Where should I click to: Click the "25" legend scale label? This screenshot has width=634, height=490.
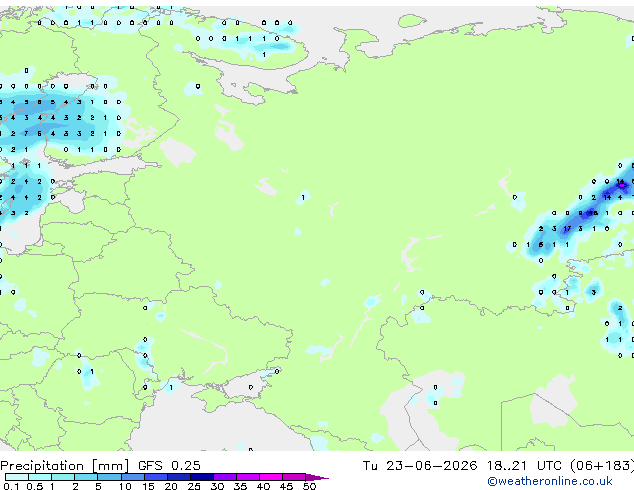click(x=194, y=486)
